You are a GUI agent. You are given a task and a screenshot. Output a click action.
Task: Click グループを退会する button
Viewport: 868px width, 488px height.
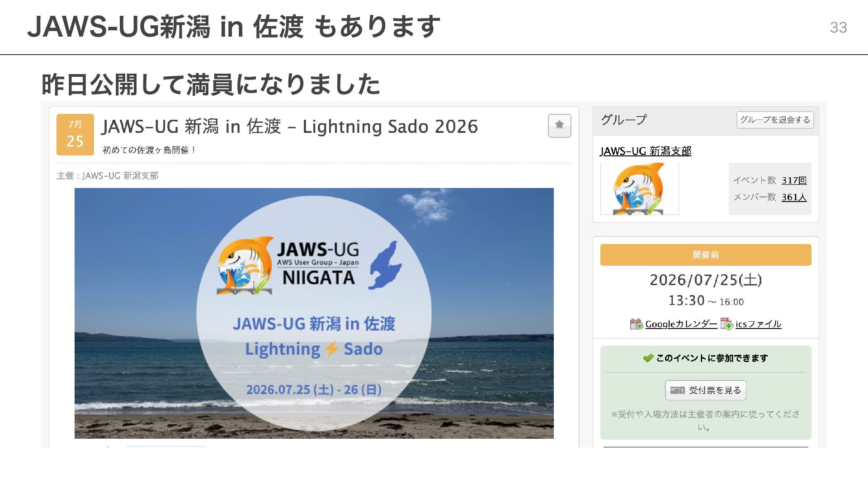(775, 120)
